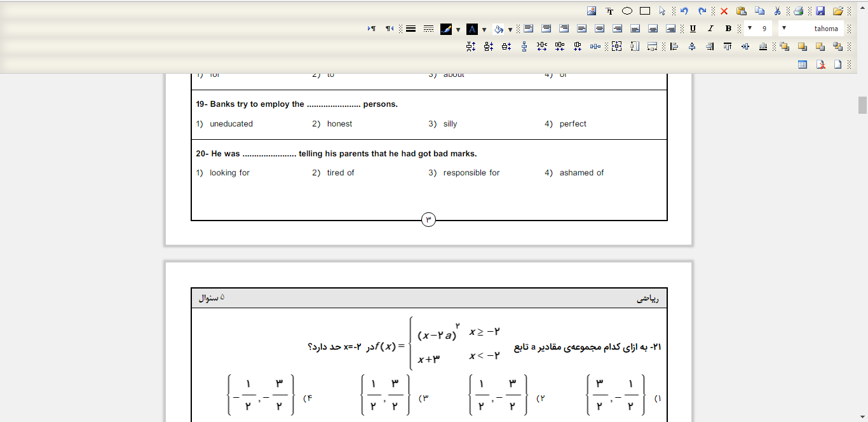Paste from clipboard
This screenshot has width=868, height=422.
[x=741, y=11]
